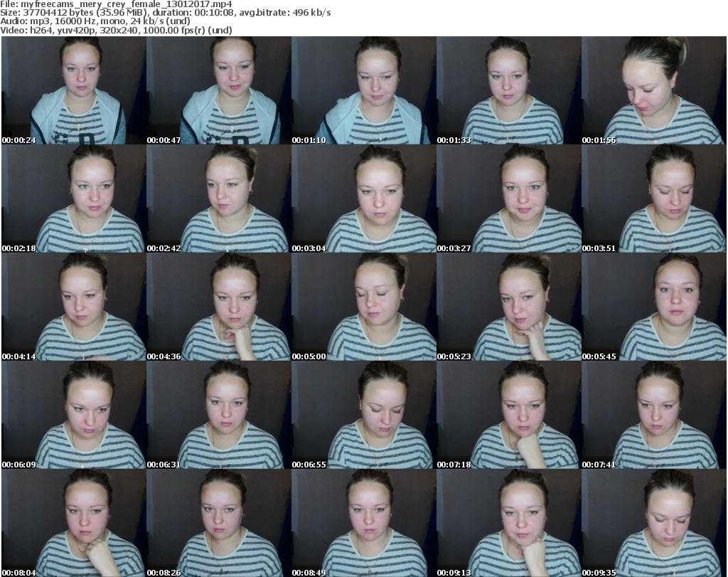Choose the thumbnail stamped 00:05:00
The width and height of the screenshot is (728, 577).
[x=363, y=307]
